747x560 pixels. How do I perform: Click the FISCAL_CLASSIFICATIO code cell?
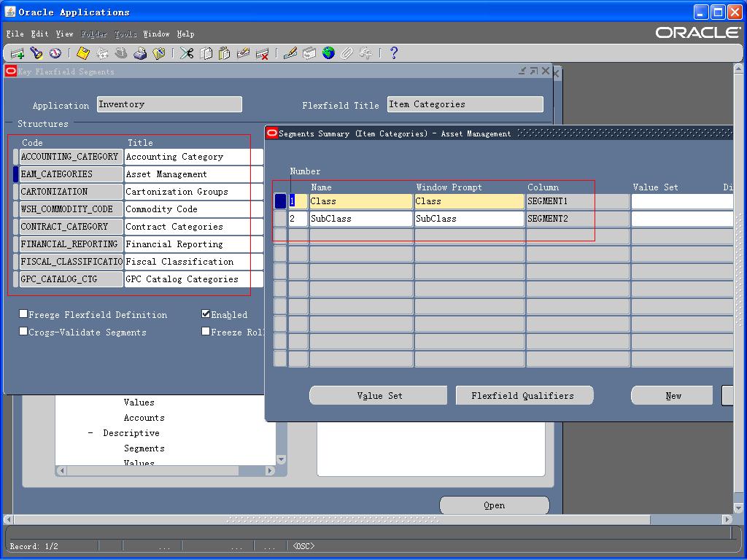(71, 262)
